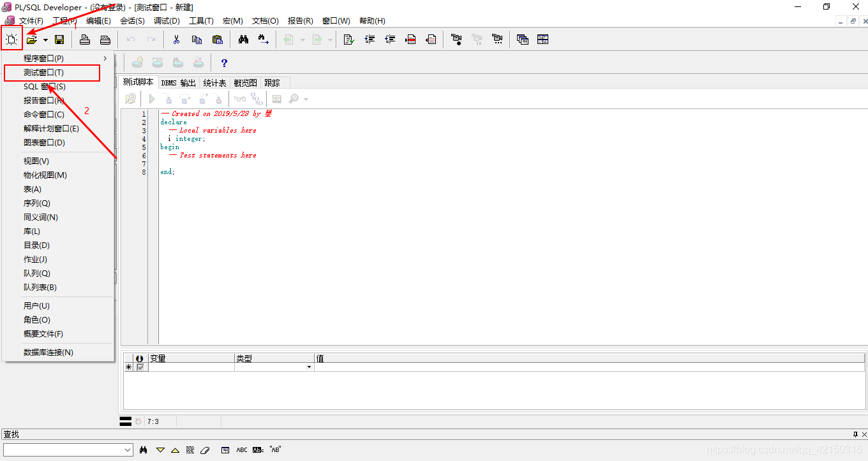The image size is (868, 461).
Task: Open the 调试(D) menu
Action: (x=167, y=21)
